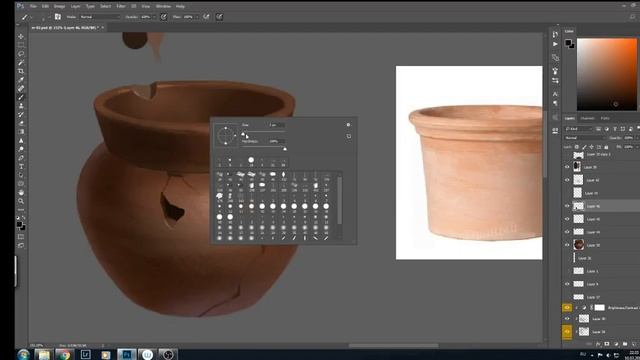Open the layer Kind filter dropdown
The image size is (640, 360).
[579, 129]
